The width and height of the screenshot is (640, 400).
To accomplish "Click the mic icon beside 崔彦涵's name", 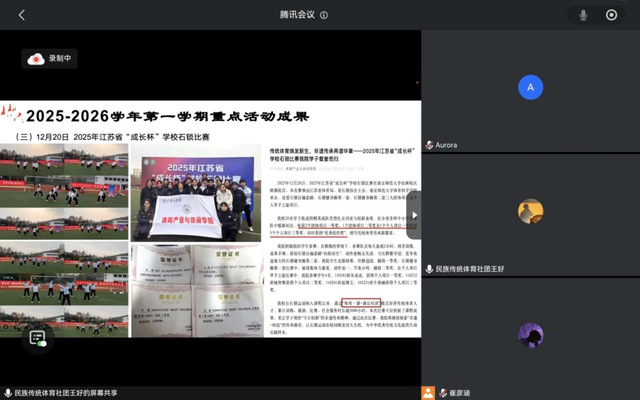I will pos(429,393).
